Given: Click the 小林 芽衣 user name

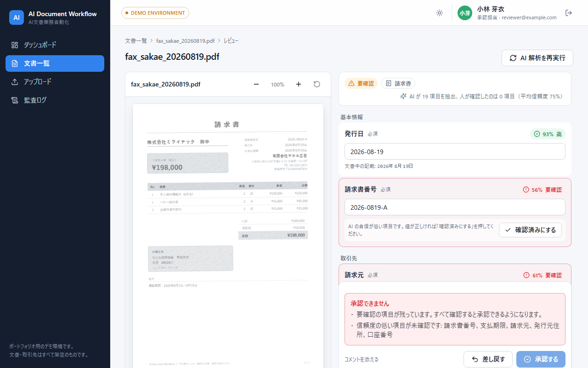Looking at the screenshot, I should tap(491, 9).
